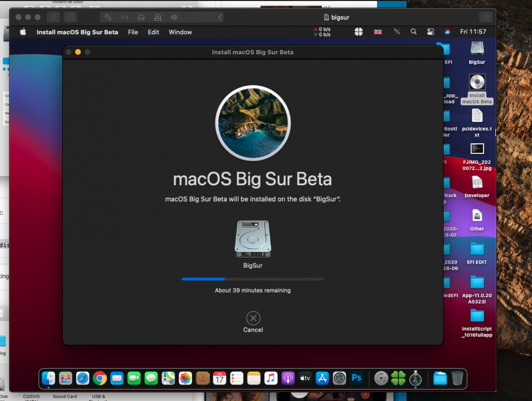
Task: Open the Window menu
Action: pos(180,32)
